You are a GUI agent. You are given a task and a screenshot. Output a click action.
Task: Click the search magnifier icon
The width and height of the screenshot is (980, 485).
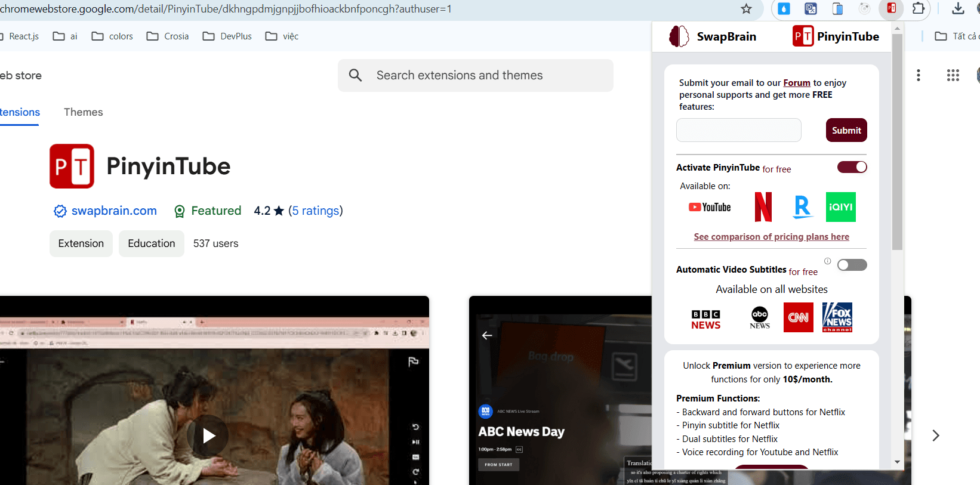pyautogui.click(x=356, y=75)
